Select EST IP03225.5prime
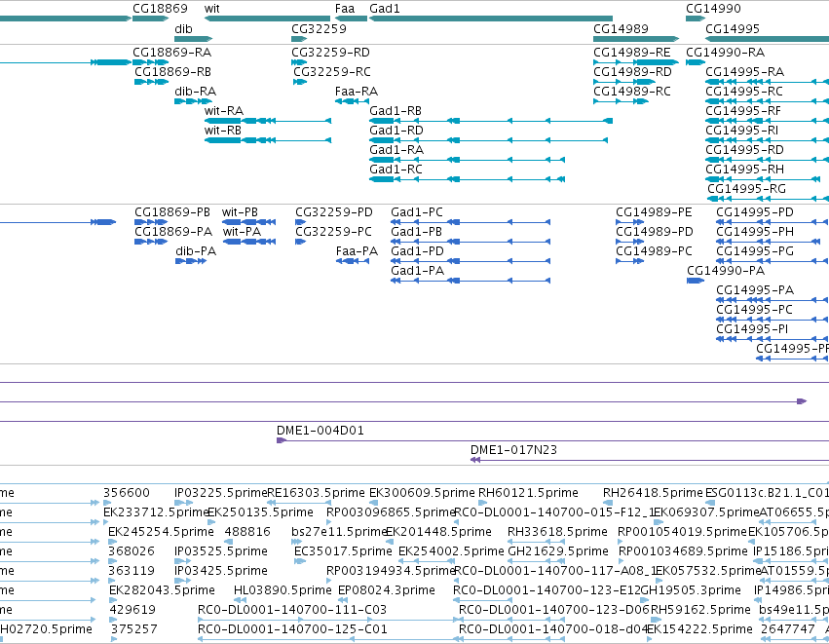Image resolution: width=829 pixels, height=644 pixels. 183,503
